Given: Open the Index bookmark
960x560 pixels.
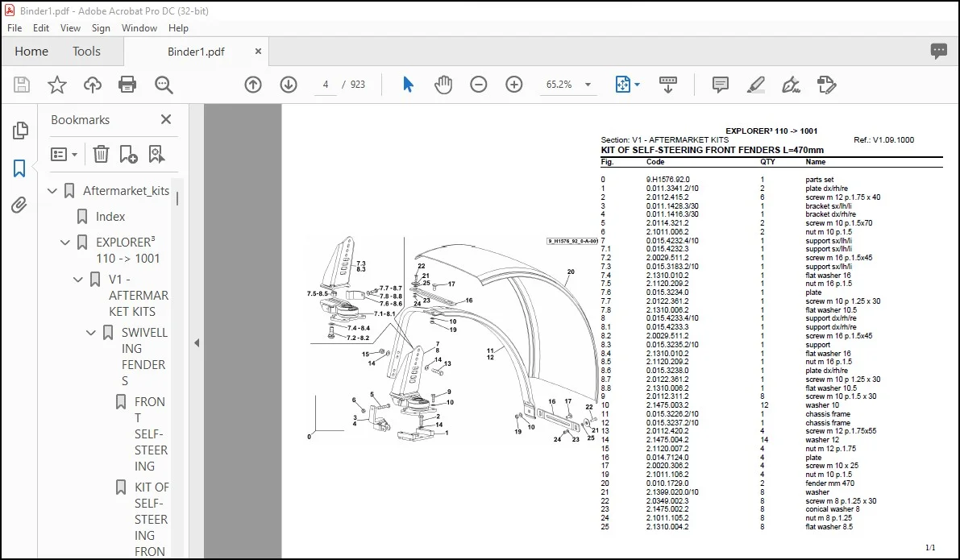Looking at the screenshot, I should [x=110, y=217].
